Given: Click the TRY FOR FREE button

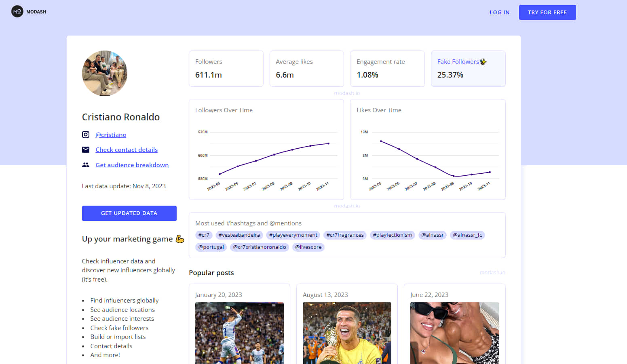Looking at the screenshot, I should pyautogui.click(x=547, y=12).
